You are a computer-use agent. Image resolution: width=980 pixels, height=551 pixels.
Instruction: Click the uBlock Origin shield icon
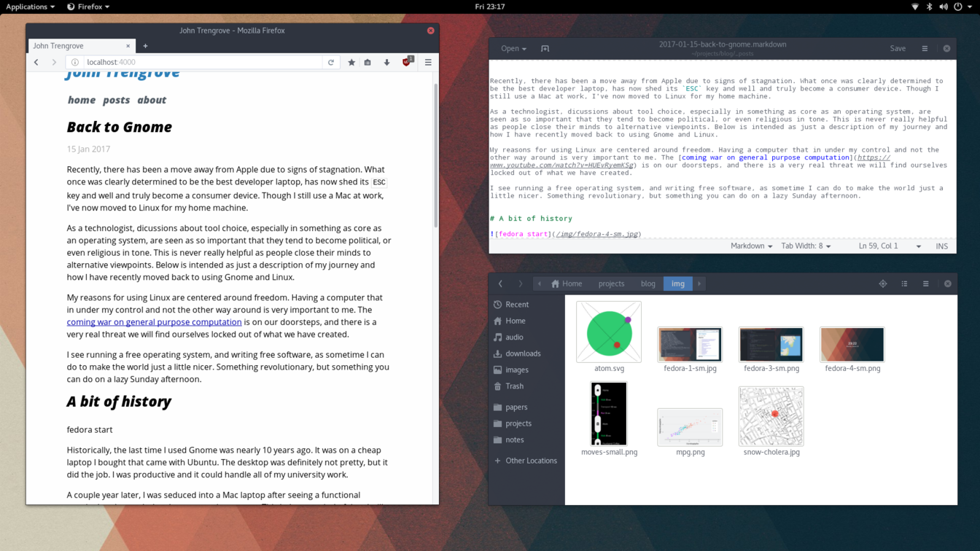coord(407,62)
